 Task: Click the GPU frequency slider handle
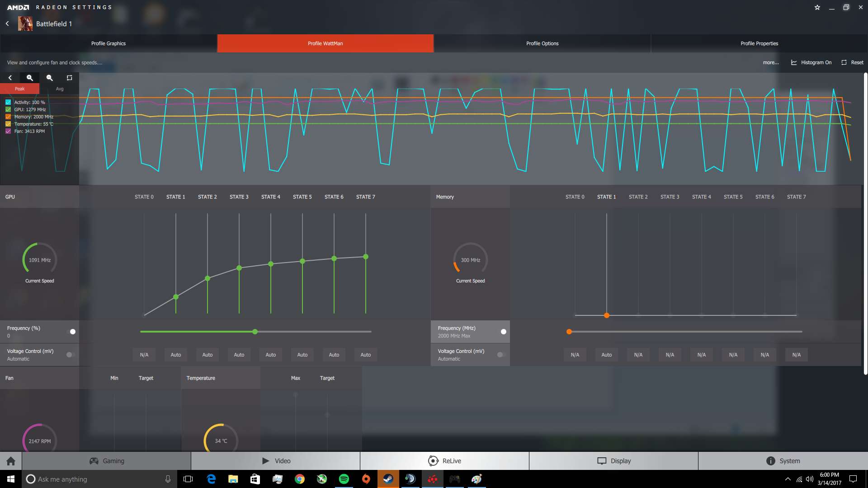pyautogui.click(x=255, y=332)
